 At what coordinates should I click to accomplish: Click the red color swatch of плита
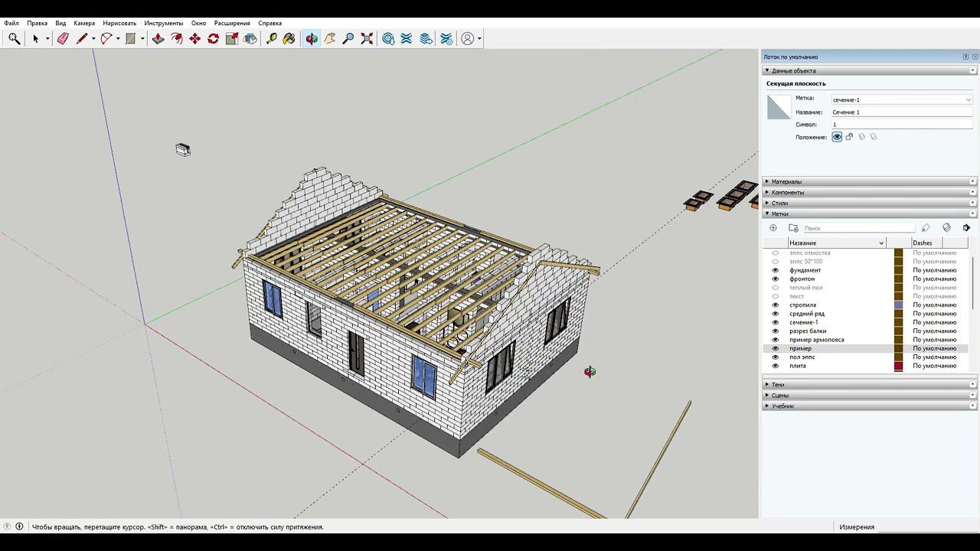pyautogui.click(x=899, y=366)
